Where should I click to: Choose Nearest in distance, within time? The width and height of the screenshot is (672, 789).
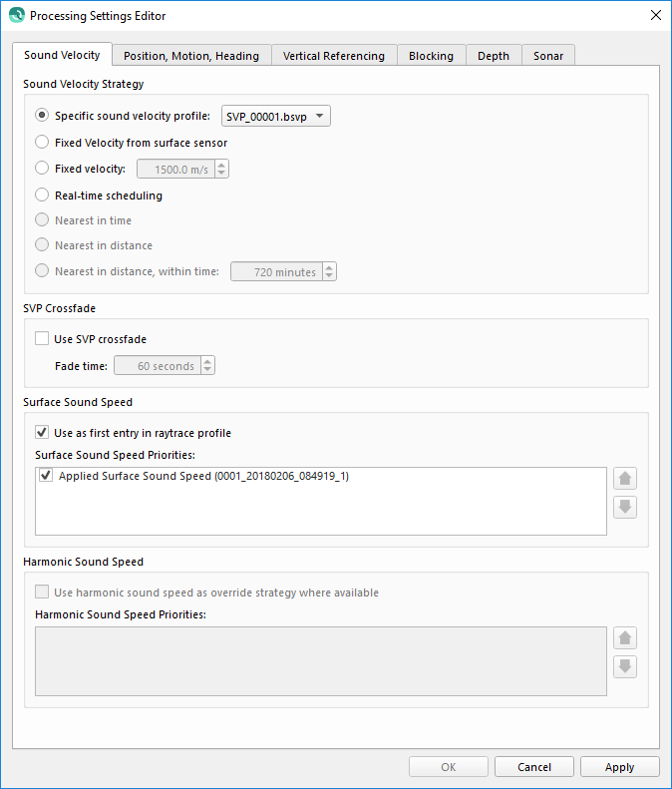[x=42, y=270]
